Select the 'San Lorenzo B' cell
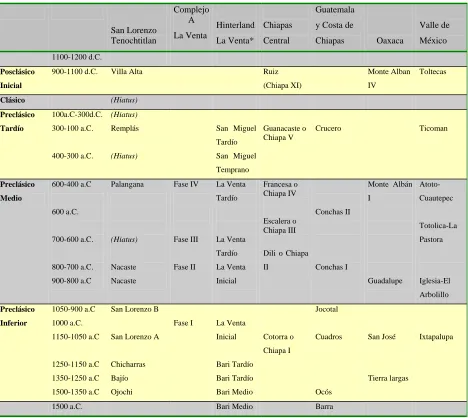Viewport: 468px width, 418px height. point(134,309)
